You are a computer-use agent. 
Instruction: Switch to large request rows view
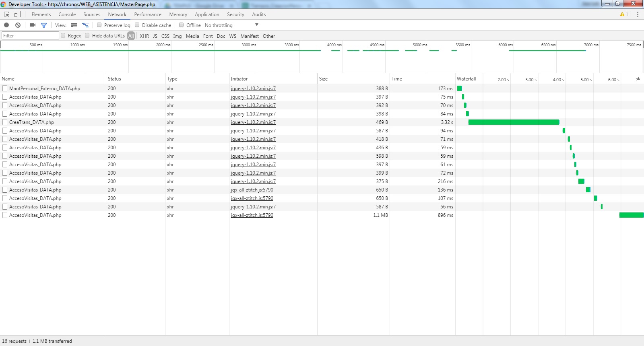74,25
